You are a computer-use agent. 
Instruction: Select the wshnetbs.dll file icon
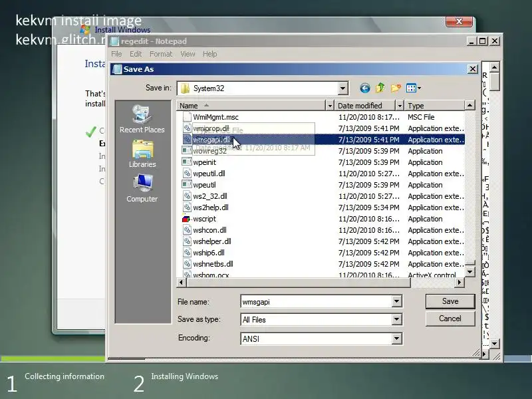[187, 264]
